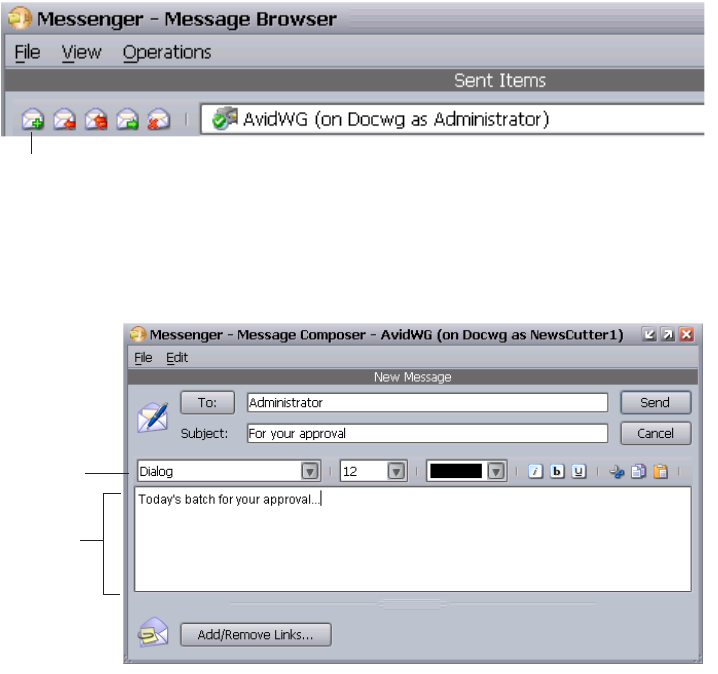Click the AvidWG workgroup connection icon
The height and width of the screenshot is (674, 718).
click(225, 119)
